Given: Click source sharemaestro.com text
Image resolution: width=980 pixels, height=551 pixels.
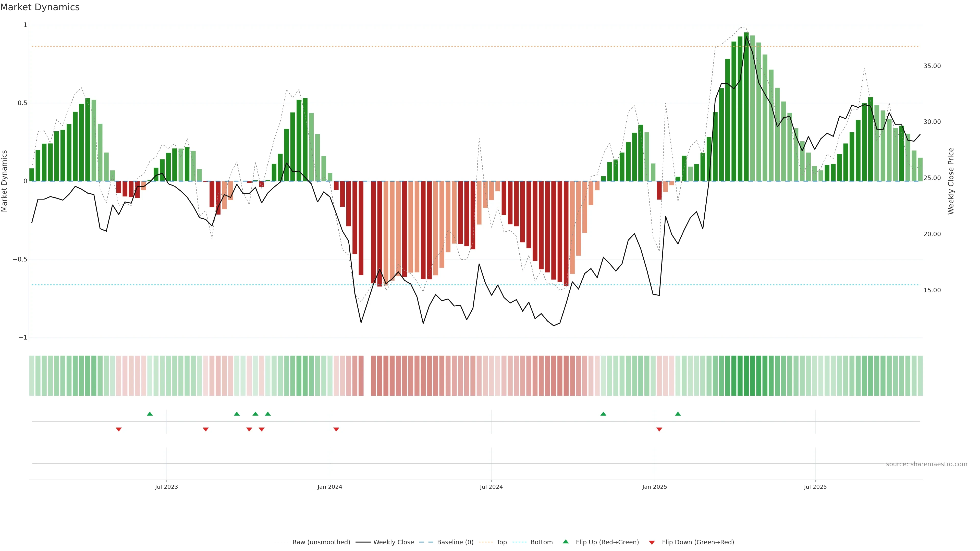Looking at the screenshot, I should pos(926,464).
